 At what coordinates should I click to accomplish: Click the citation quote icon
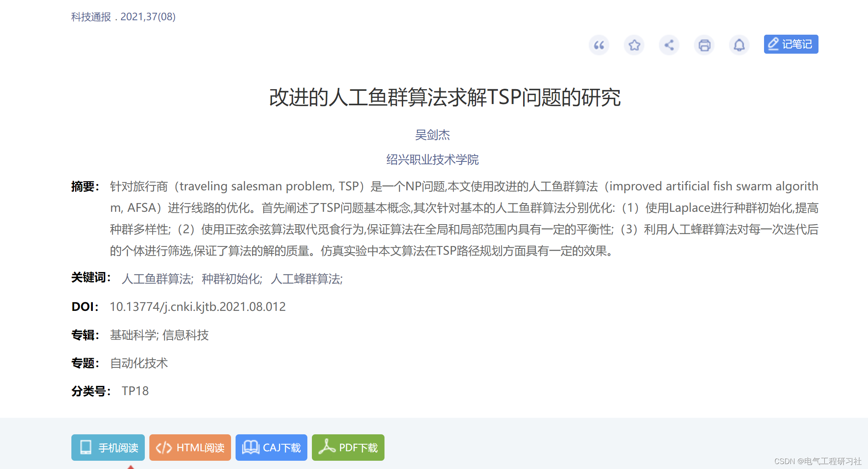[x=599, y=45]
